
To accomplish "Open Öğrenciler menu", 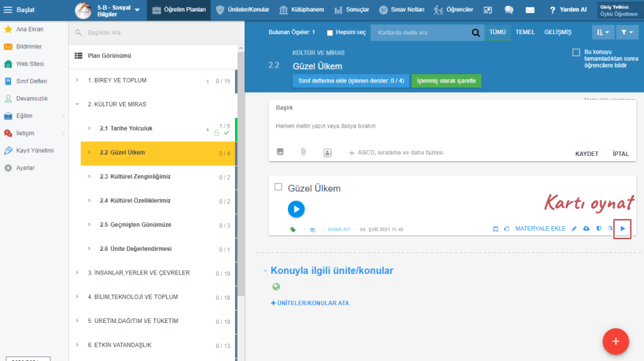I will (453, 10).
